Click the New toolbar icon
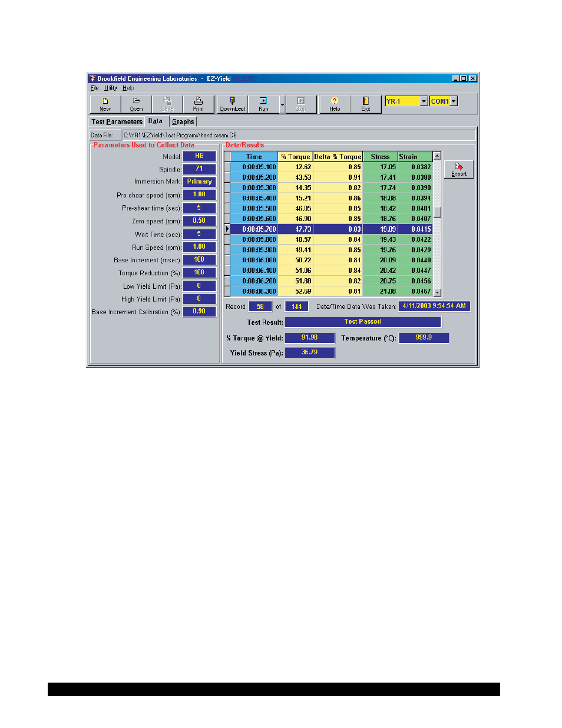Image resolution: width=562 pixels, height=728 pixels. [x=105, y=104]
